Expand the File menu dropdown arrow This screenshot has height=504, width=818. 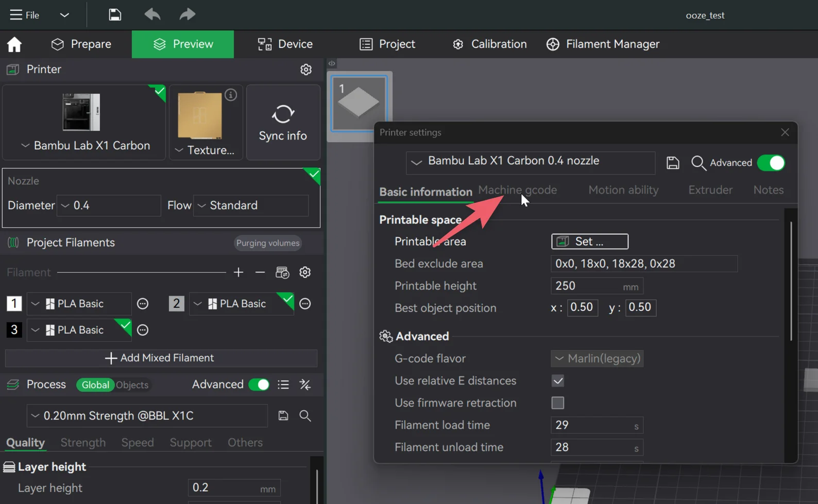(x=64, y=15)
